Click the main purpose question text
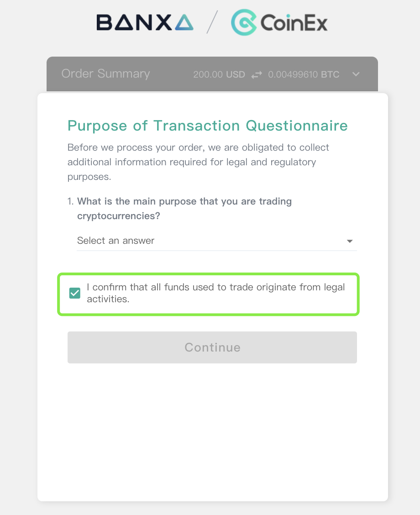The image size is (420, 515). click(184, 208)
